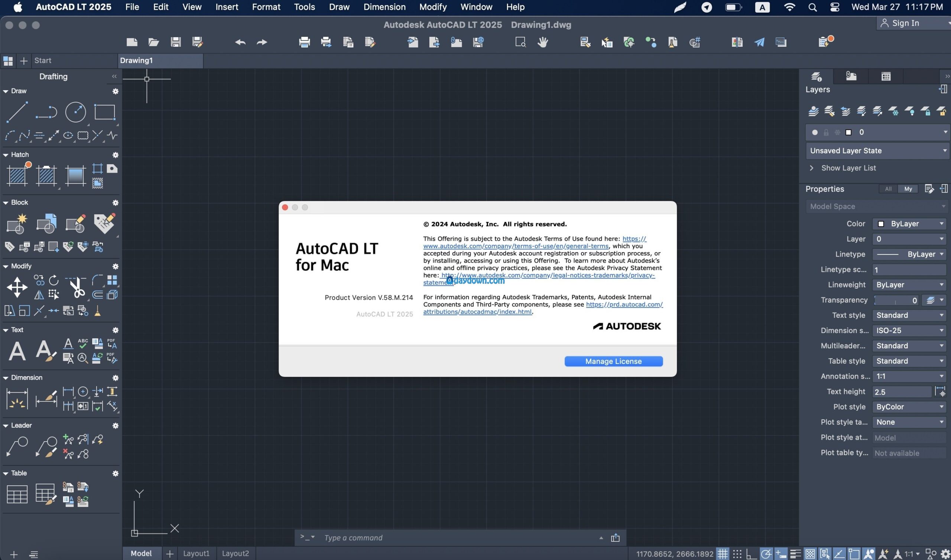
Task: Click the Manage License button
Action: click(x=613, y=361)
